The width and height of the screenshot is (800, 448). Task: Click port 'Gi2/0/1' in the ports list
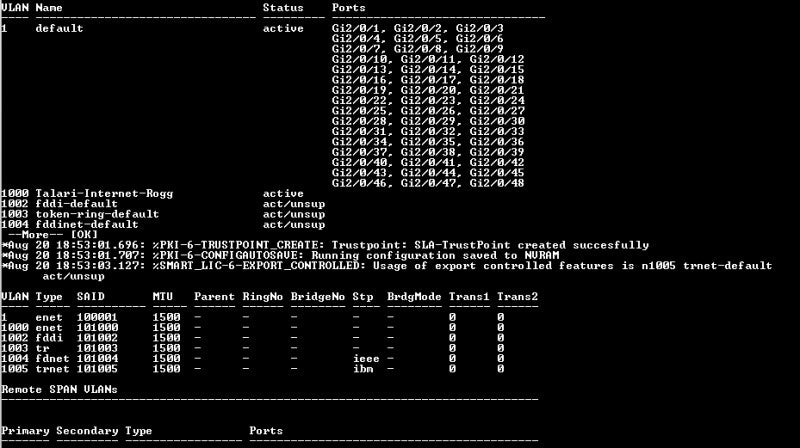[356, 29]
